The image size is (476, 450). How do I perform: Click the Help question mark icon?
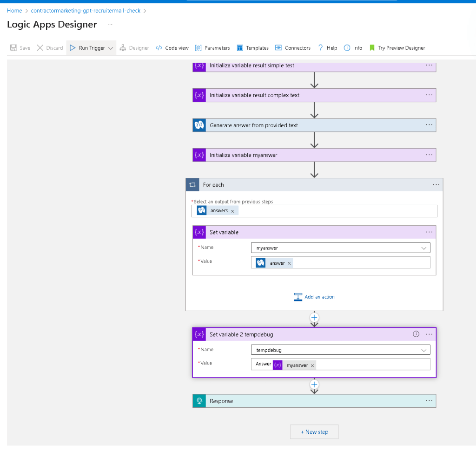click(321, 48)
